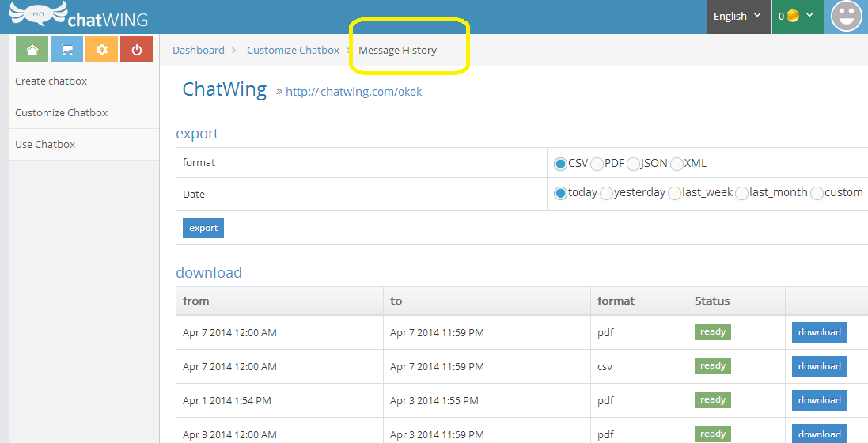Download the Apr 3 12:00 AM pdf export
This screenshot has height=443, width=868.
(x=819, y=434)
